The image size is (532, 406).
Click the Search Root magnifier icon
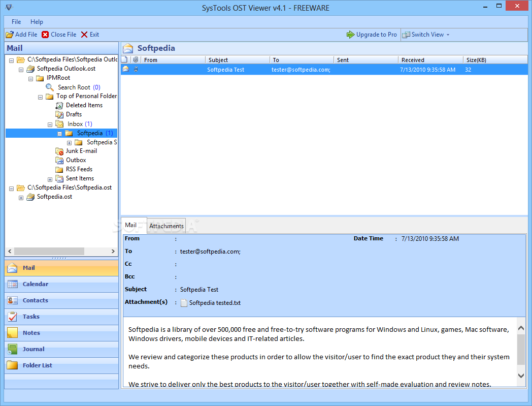coord(50,87)
